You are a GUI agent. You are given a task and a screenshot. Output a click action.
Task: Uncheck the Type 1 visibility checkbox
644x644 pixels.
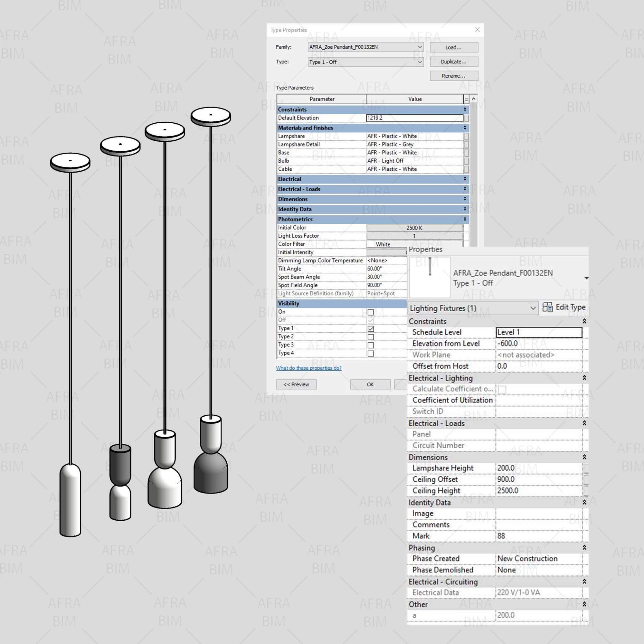371,329
